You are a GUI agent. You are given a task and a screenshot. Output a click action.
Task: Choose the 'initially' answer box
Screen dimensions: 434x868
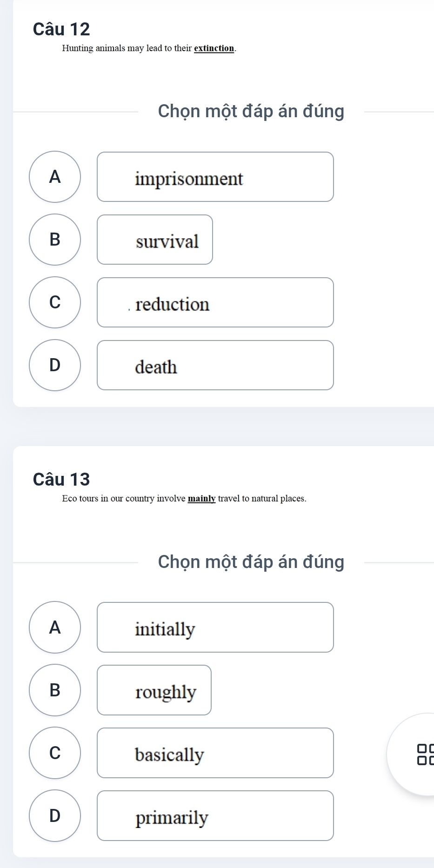pyautogui.click(x=215, y=628)
